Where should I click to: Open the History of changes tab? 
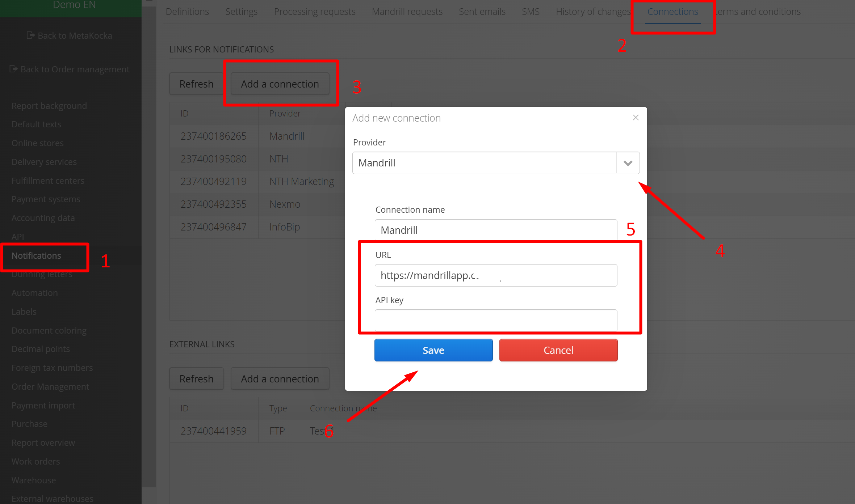pyautogui.click(x=593, y=12)
